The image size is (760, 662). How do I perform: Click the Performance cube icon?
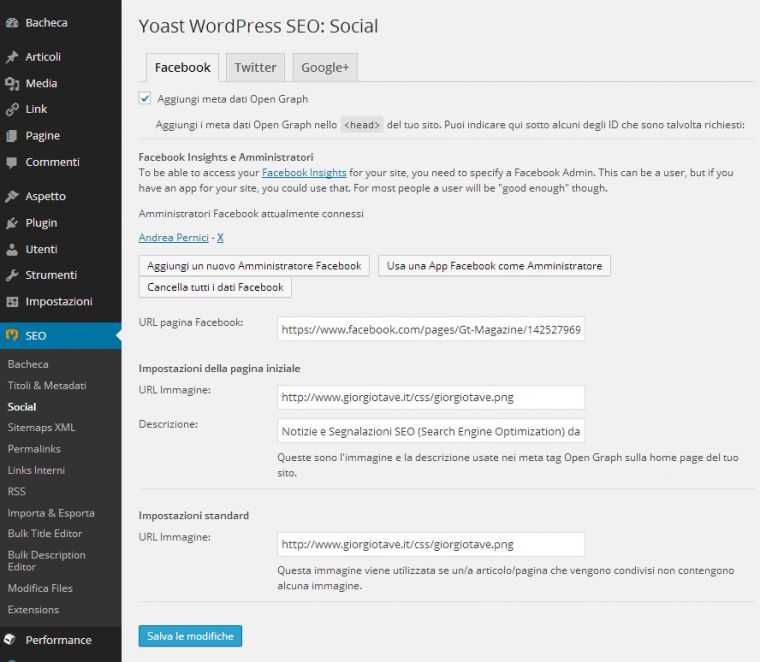11,640
